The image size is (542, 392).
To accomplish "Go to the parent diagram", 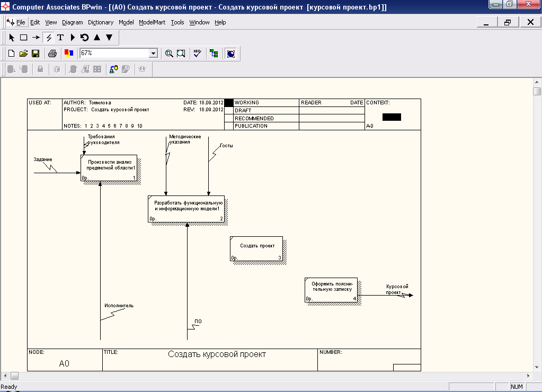I will [97, 37].
